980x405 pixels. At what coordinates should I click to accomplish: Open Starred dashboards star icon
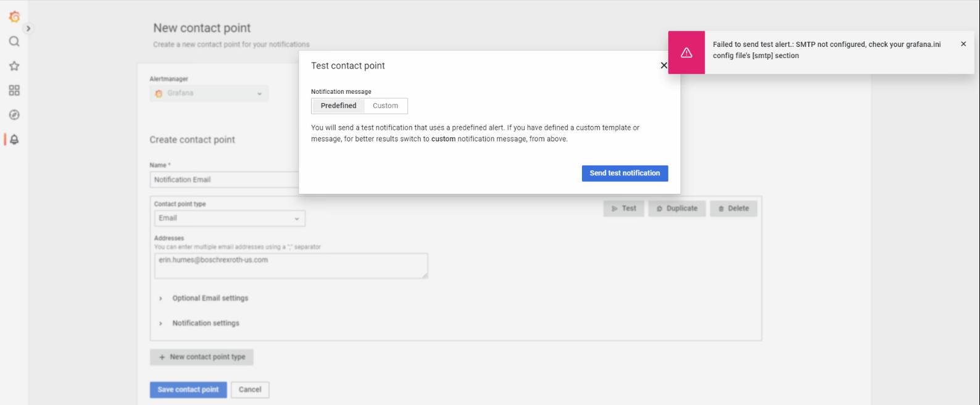(14, 66)
